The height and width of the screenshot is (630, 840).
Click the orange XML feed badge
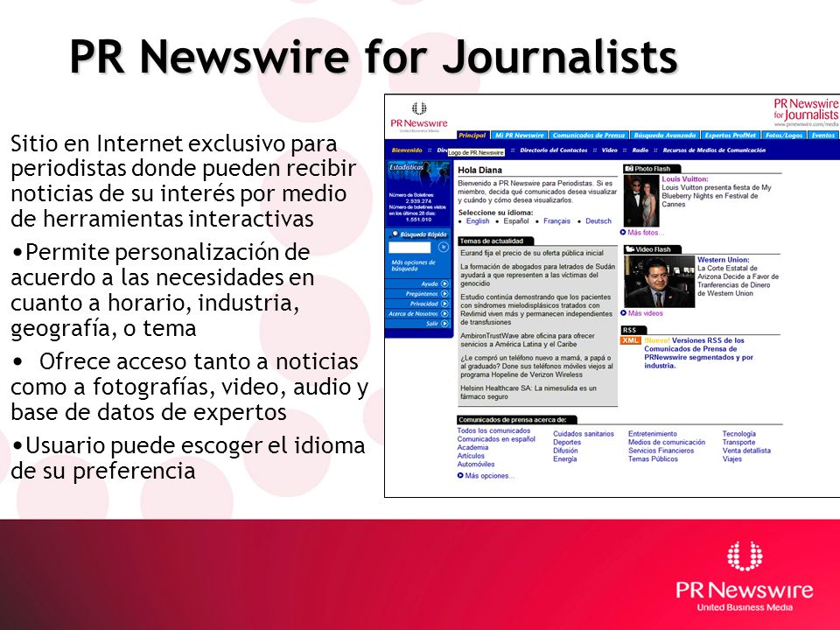631,340
